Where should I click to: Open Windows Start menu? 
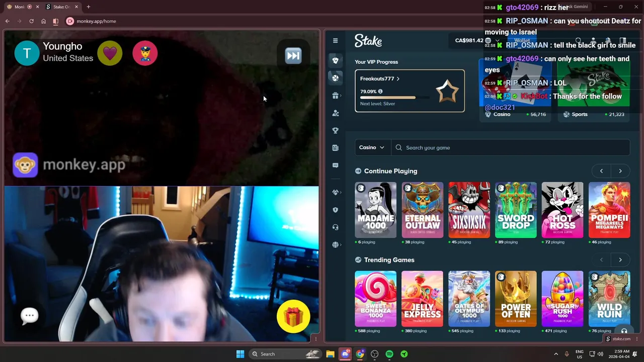point(240,354)
